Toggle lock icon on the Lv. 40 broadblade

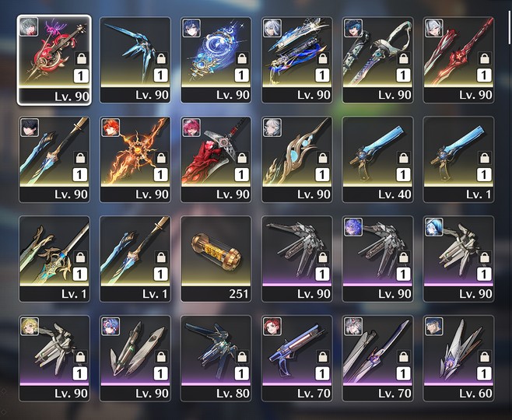(403, 158)
